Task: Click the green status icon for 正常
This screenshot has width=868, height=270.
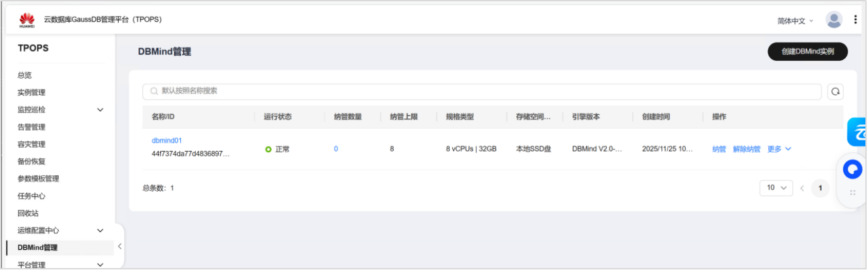Action: pos(268,150)
